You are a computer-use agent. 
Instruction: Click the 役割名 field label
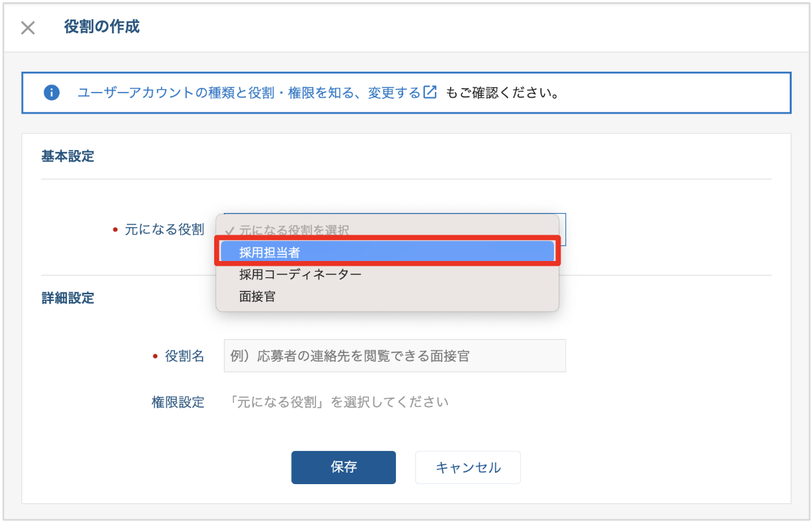coord(184,356)
